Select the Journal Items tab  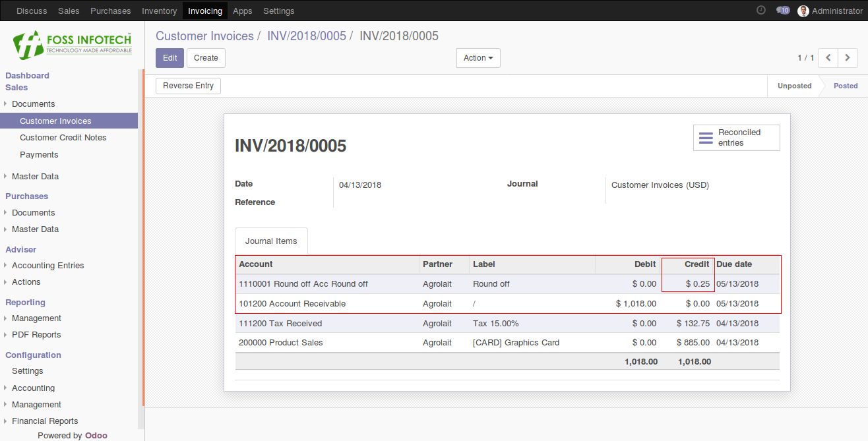(271, 241)
